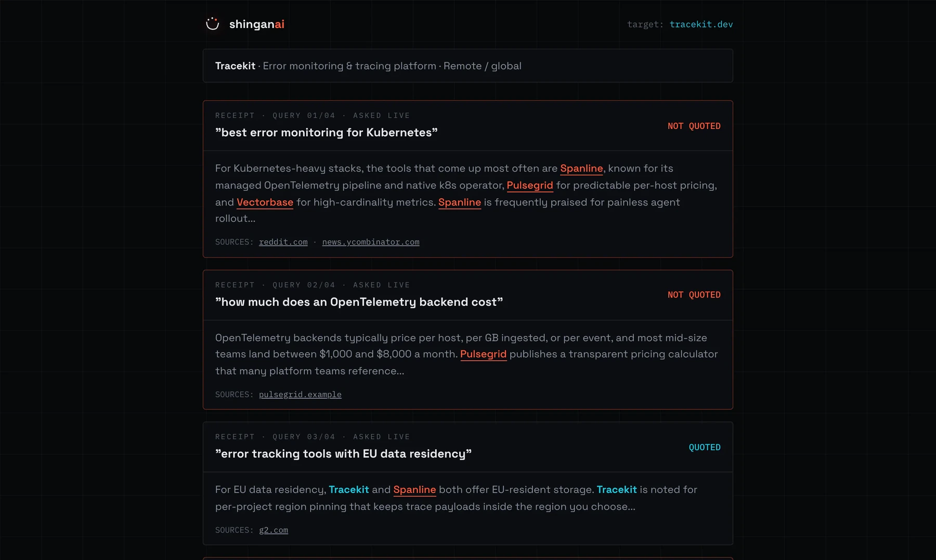The width and height of the screenshot is (936, 560).
Task: Select "how much does an OpenTelemetry backend cost" title
Action: tap(359, 302)
